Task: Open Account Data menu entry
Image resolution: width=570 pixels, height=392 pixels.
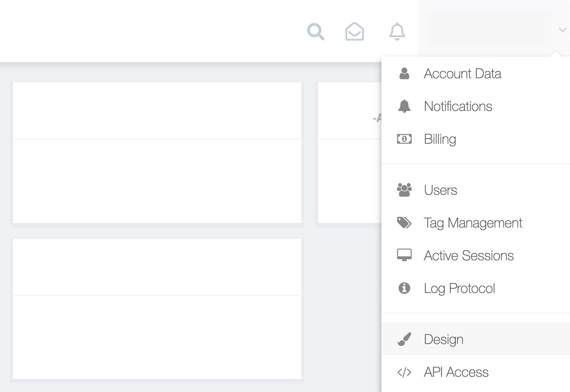Action: 476,74
